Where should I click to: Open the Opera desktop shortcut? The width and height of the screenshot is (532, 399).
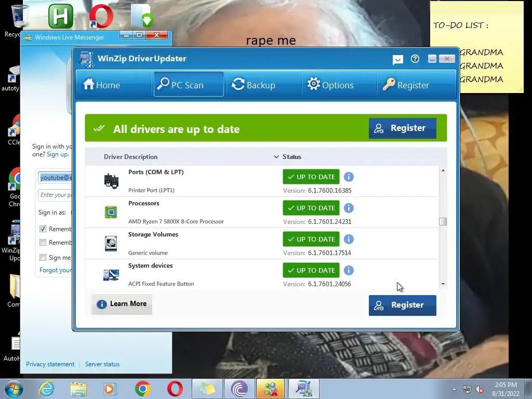click(x=101, y=16)
